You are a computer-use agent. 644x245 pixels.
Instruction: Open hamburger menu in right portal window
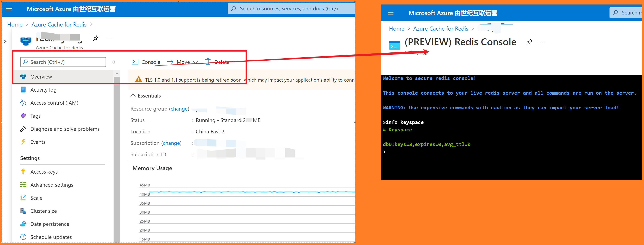[390, 13]
